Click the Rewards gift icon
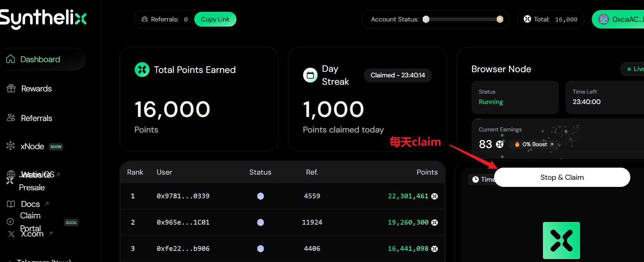Screen dimensions: 644x262 point(11,88)
